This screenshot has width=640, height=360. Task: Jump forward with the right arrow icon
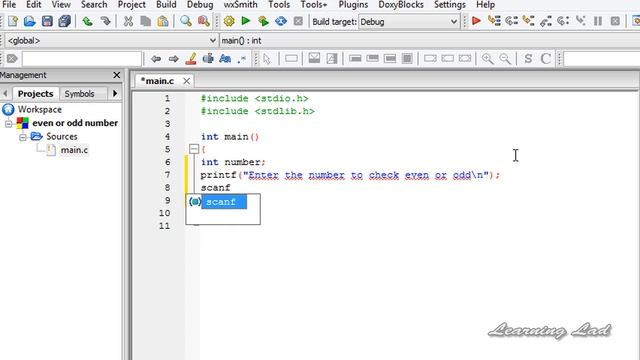click(173, 59)
